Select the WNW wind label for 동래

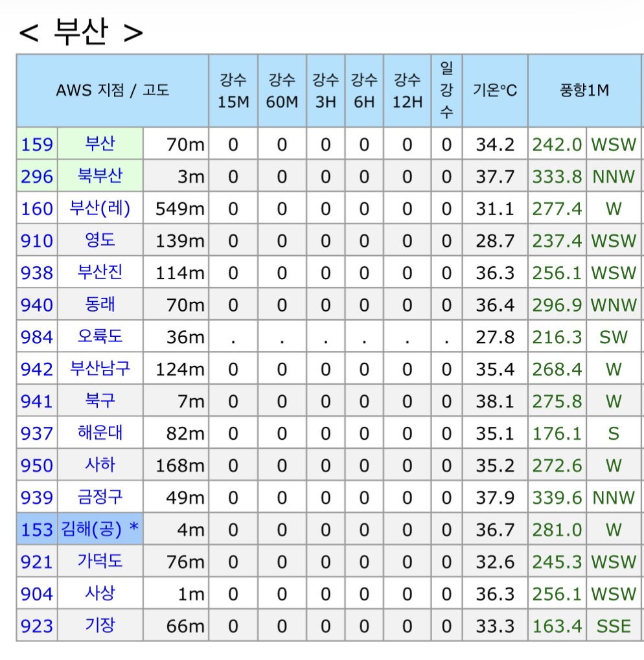click(614, 305)
